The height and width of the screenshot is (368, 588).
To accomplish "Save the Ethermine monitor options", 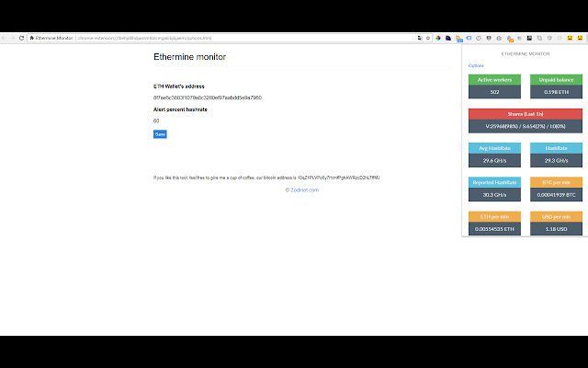I will coord(160,134).
